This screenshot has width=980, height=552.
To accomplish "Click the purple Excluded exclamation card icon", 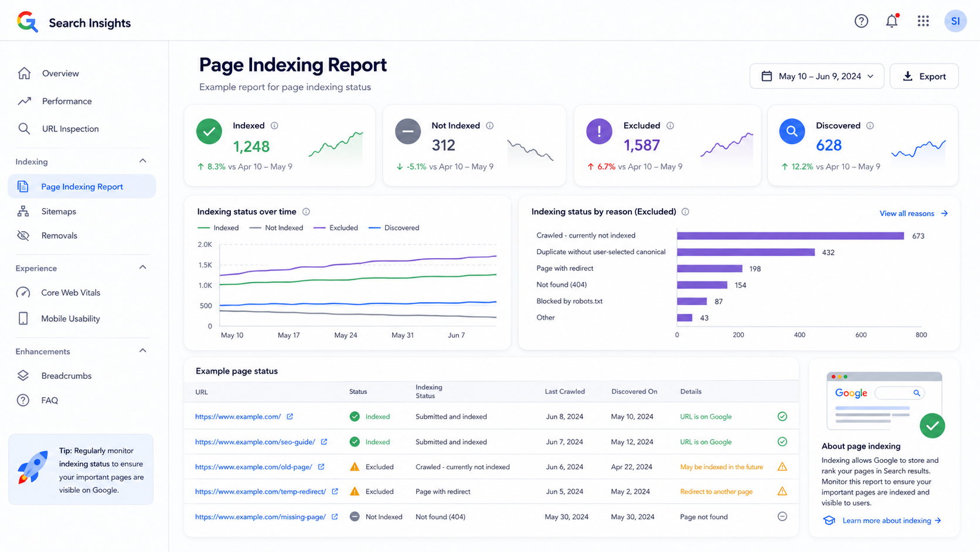I will tap(599, 131).
